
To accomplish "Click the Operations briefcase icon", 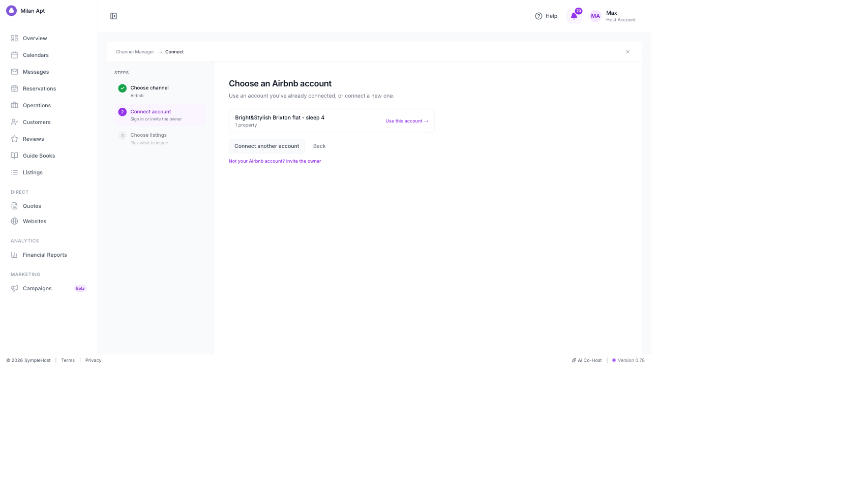I will pyautogui.click(x=15, y=105).
